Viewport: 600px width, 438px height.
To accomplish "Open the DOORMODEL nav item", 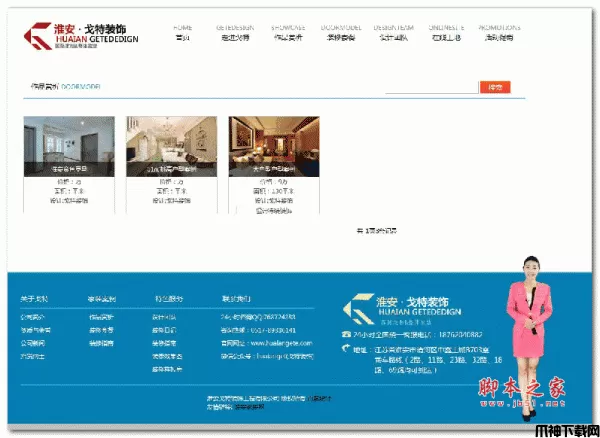I will (341, 33).
